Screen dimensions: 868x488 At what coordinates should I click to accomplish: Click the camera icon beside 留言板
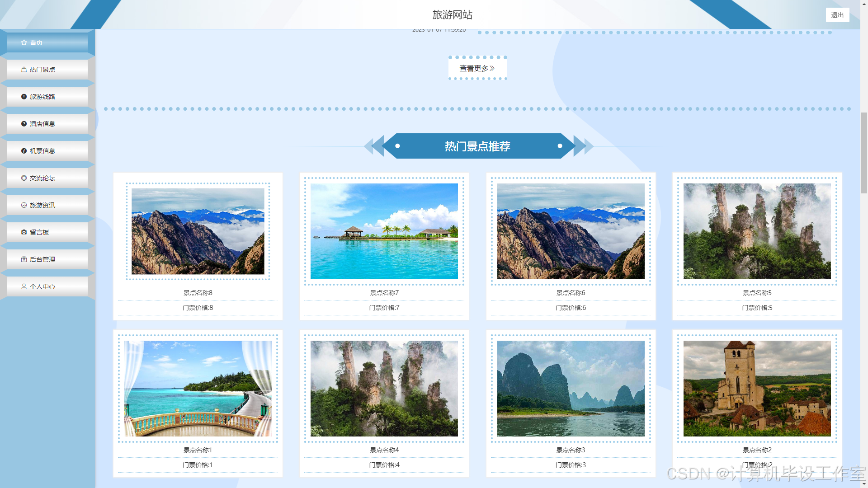point(24,232)
